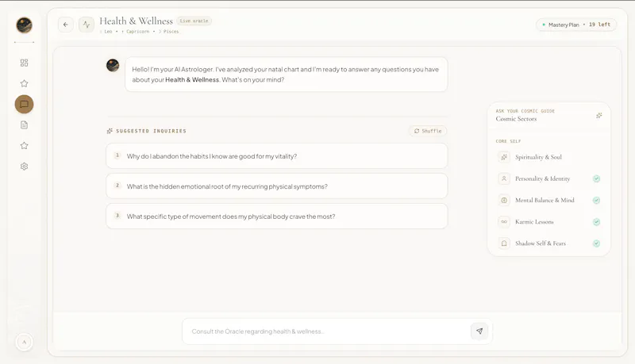Screen dimensions: 635x364
Task: Click the sparkle icon in Cosmic Sectors header
Action: (x=599, y=116)
